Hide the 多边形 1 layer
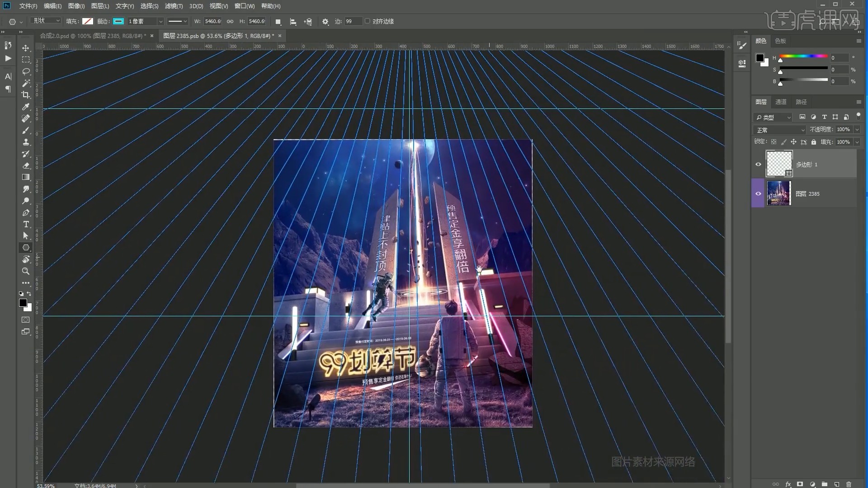The width and height of the screenshot is (868, 488). pos(758,164)
